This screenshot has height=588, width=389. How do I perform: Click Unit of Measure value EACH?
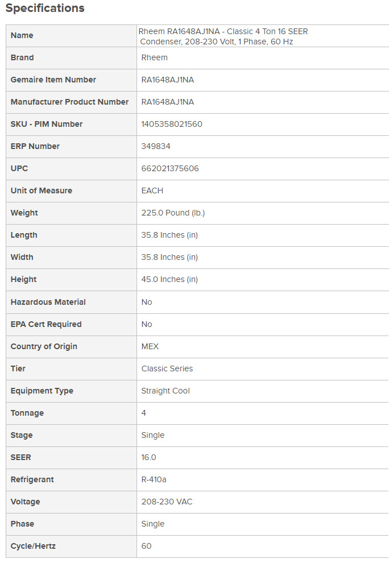pyautogui.click(x=152, y=191)
